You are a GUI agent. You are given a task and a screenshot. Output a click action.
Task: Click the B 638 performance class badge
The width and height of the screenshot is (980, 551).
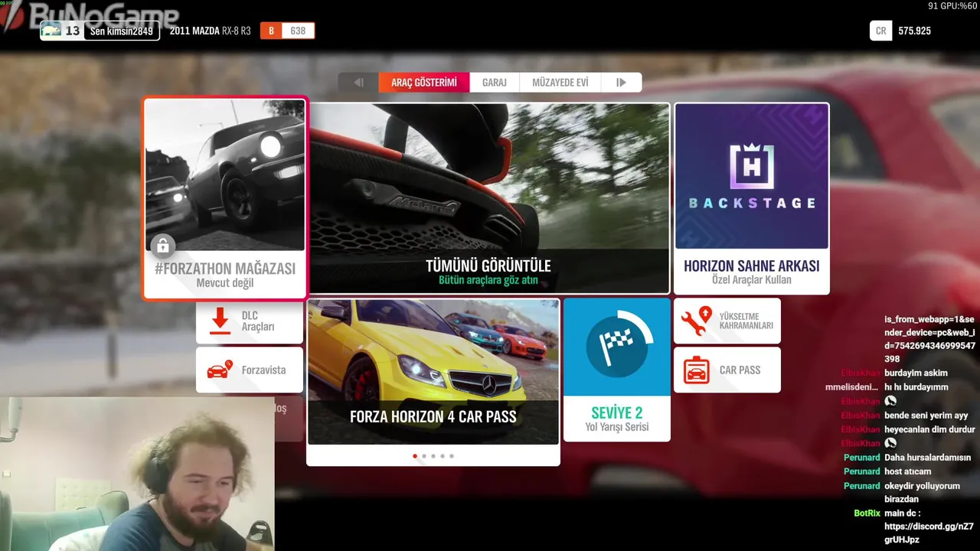287,31
